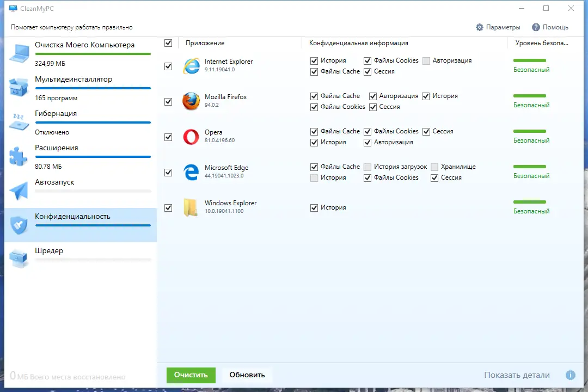Click the Обновить button

(x=247, y=375)
